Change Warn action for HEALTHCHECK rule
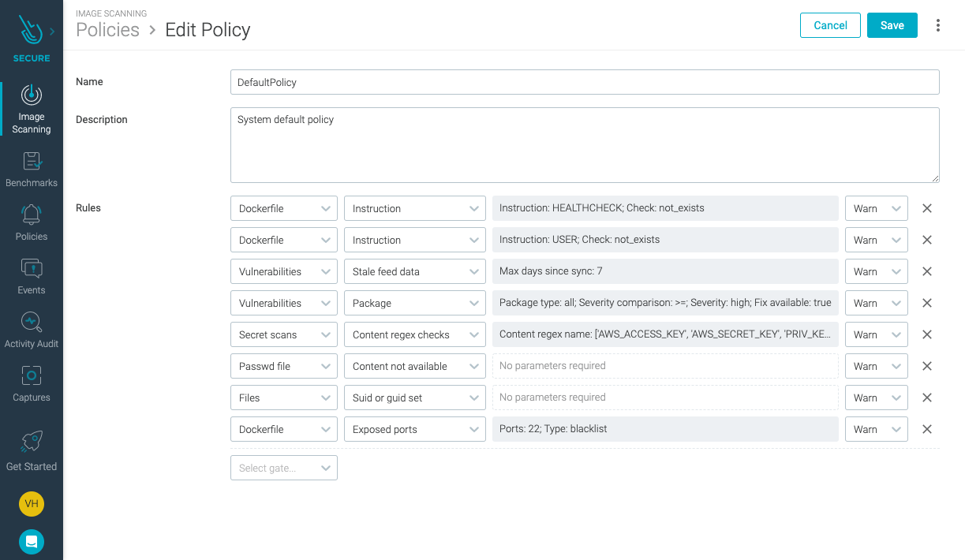965x560 pixels. click(x=877, y=208)
